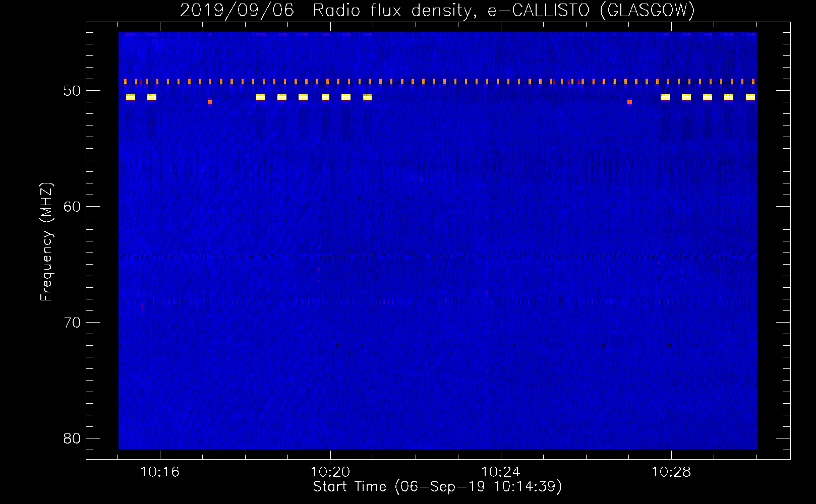Click the plot title 'Radio flux density, e-CALLISTO (GLASGOW)'
Screen dimensions: 816x504
504,10
